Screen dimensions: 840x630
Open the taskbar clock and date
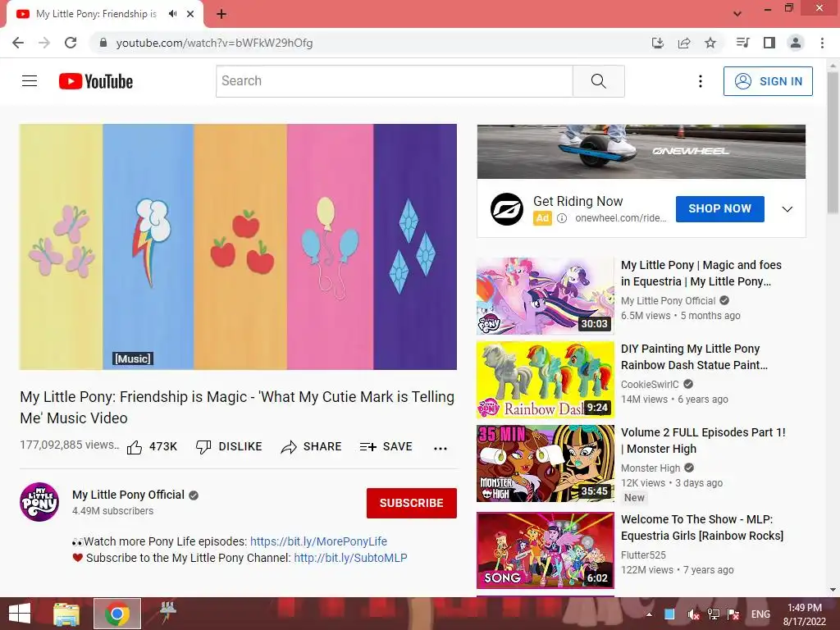804,614
